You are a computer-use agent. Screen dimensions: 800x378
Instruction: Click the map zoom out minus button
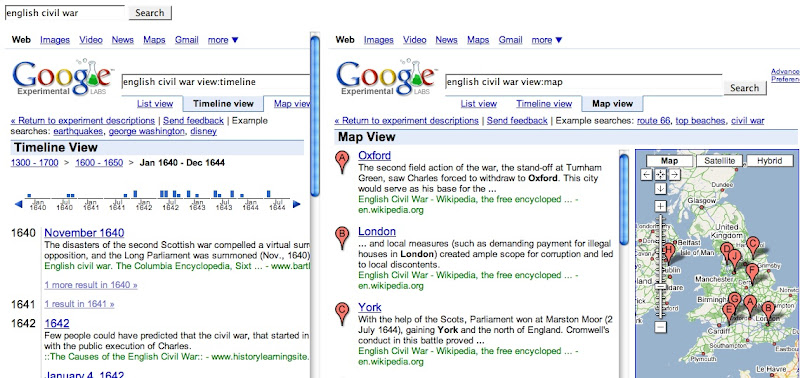click(x=661, y=327)
